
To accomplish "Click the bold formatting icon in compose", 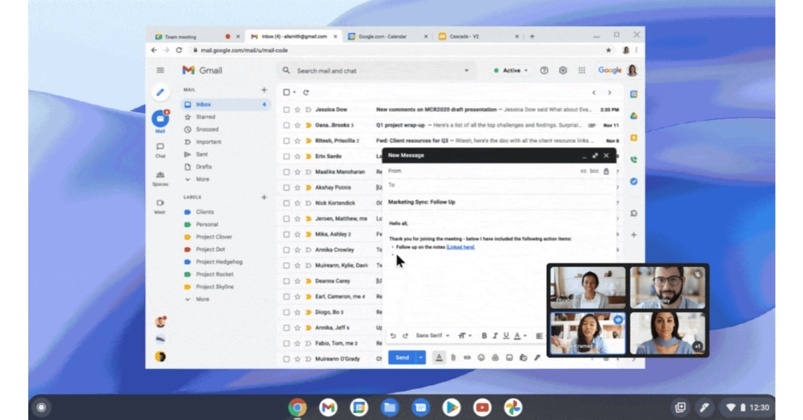I will tap(484, 336).
